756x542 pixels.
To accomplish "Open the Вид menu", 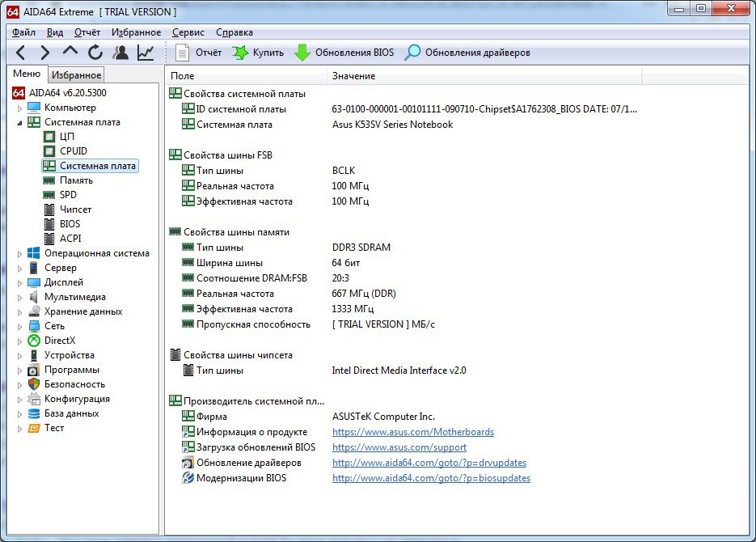I will (x=55, y=32).
